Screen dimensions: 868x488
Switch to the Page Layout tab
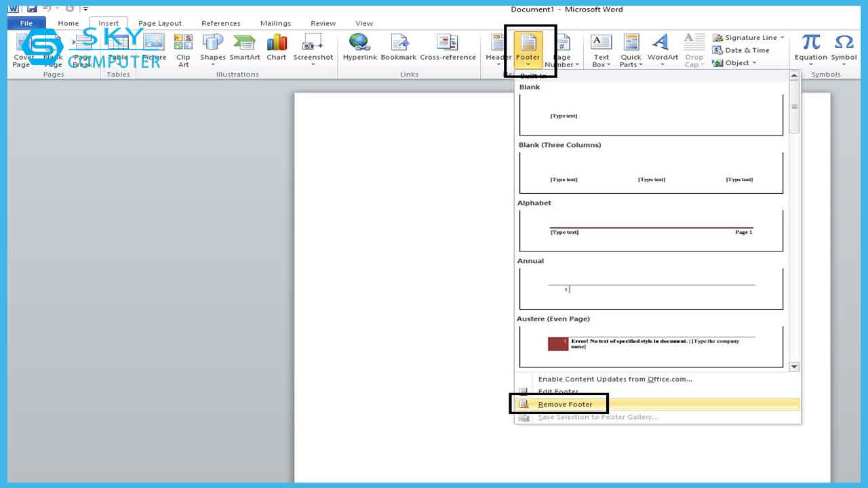160,23
